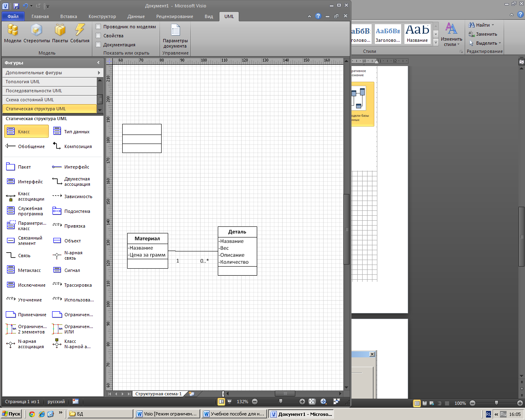525x420 pixels.
Task: Select the Класс ассоциации shape
Action: [x=25, y=196]
